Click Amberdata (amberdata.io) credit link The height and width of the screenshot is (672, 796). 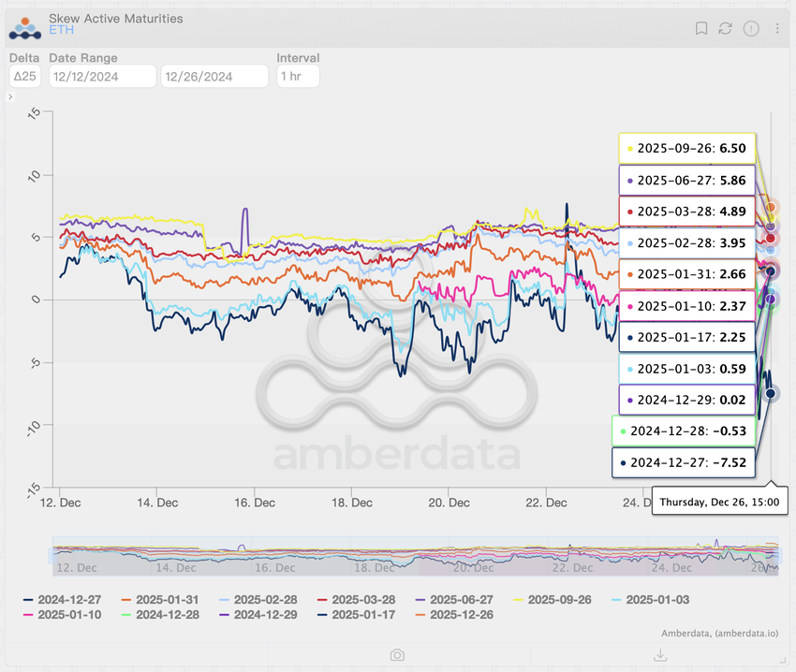coord(718,634)
